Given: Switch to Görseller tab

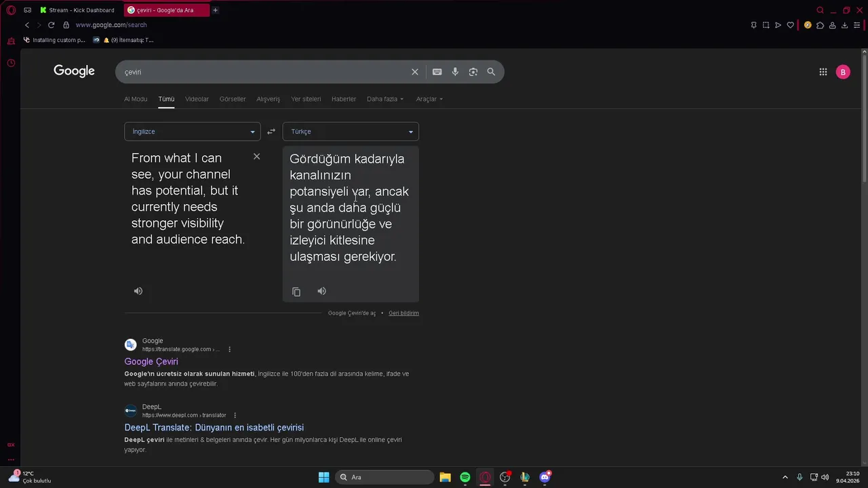Looking at the screenshot, I should [x=233, y=99].
